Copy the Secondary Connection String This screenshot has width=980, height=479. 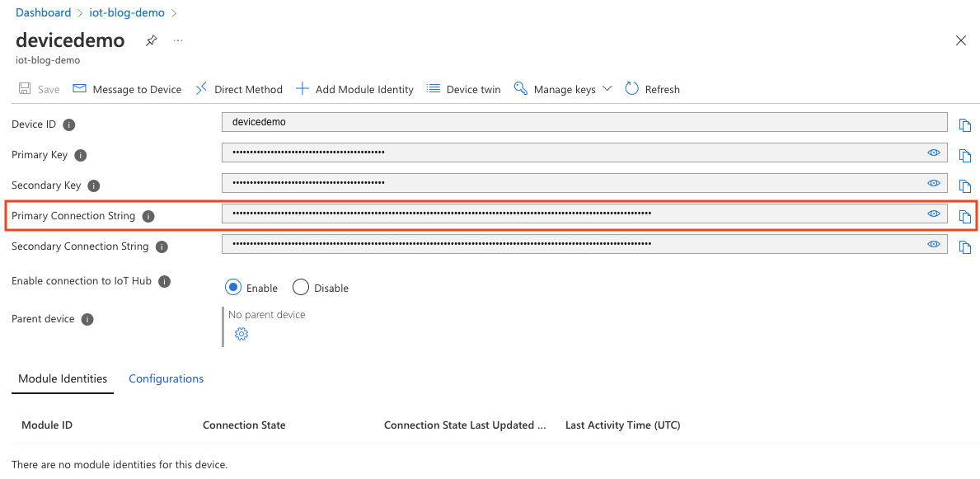pyautogui.click(x=965, y=244)
